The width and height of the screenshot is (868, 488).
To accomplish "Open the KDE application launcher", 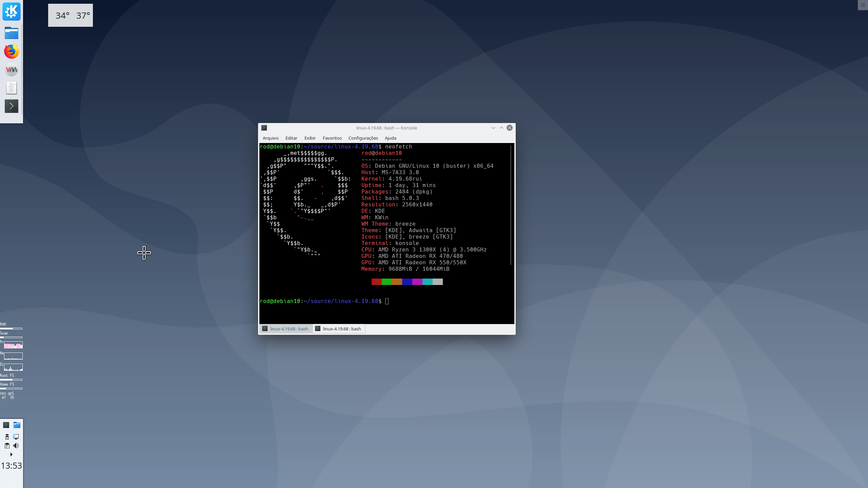I will tap(11, 12).
